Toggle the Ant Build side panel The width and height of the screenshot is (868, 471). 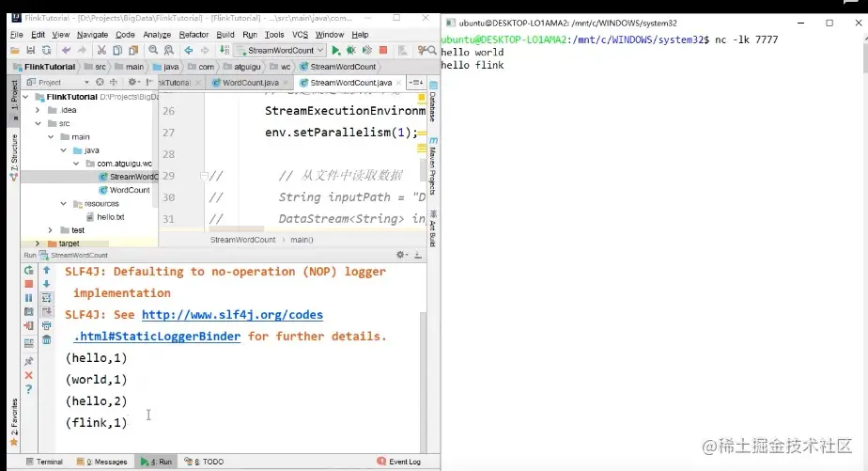click(x=433, y=228)
